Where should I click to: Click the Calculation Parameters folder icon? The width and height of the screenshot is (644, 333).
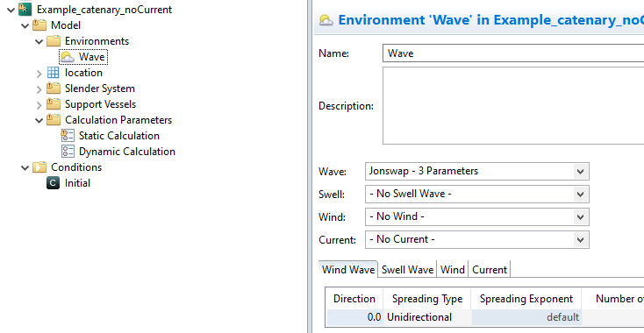coord(54,120)
